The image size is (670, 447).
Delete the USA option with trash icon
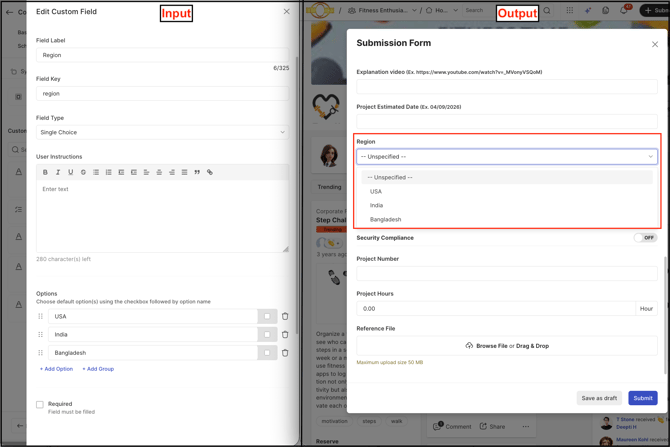tap(285, 316)
